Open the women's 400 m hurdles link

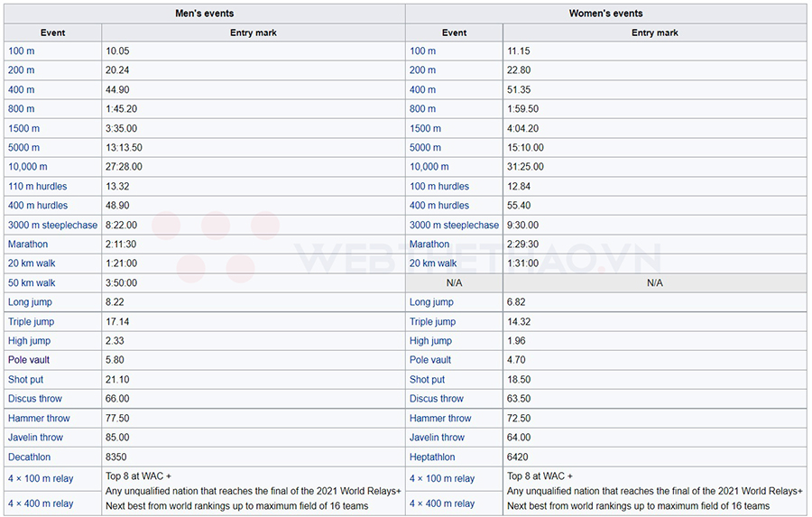coord(439,206)
